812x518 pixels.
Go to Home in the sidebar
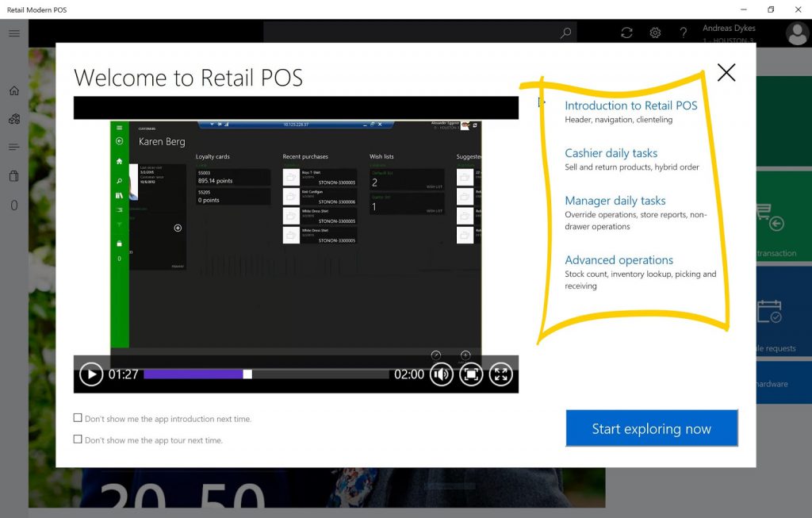[x=14, y=90]
